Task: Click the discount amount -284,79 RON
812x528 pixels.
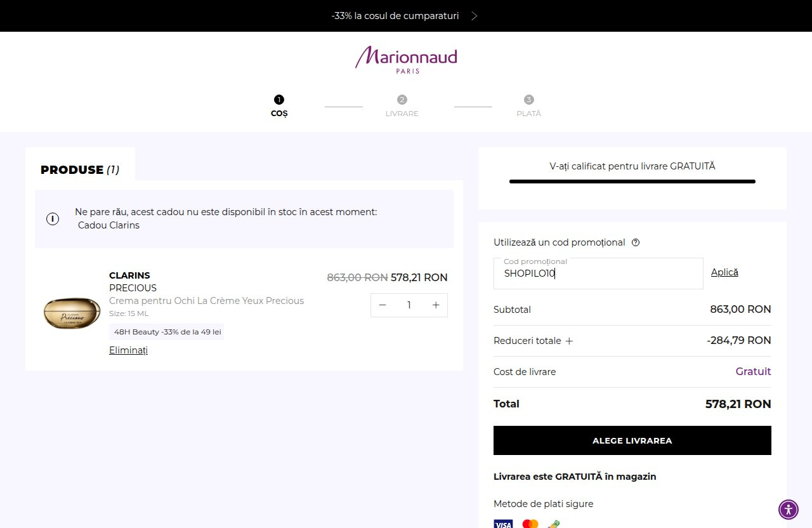Action: click(739, 341)
